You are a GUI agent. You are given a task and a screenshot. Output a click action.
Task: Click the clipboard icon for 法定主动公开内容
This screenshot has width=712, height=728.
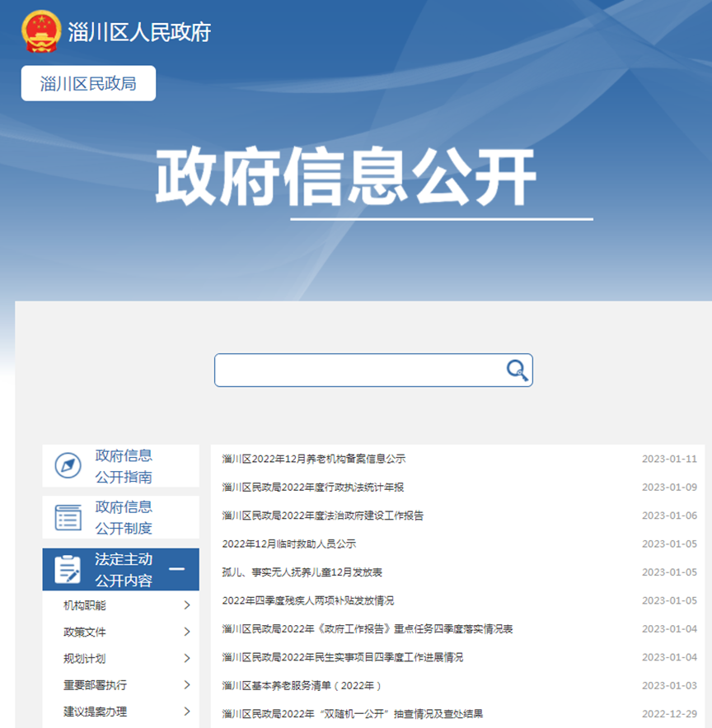click(x=68, y=570)
